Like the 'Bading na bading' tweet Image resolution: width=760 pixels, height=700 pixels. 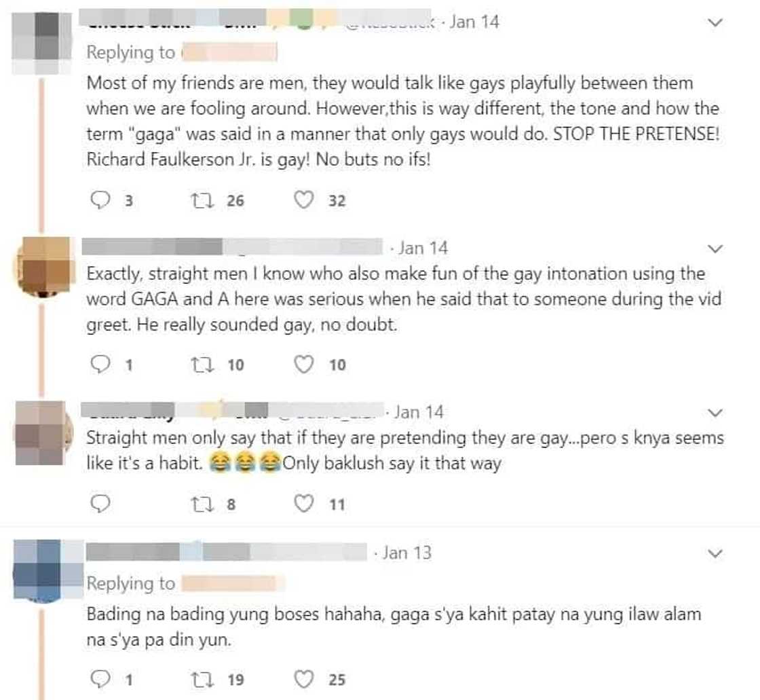click(x=304, y=679)
